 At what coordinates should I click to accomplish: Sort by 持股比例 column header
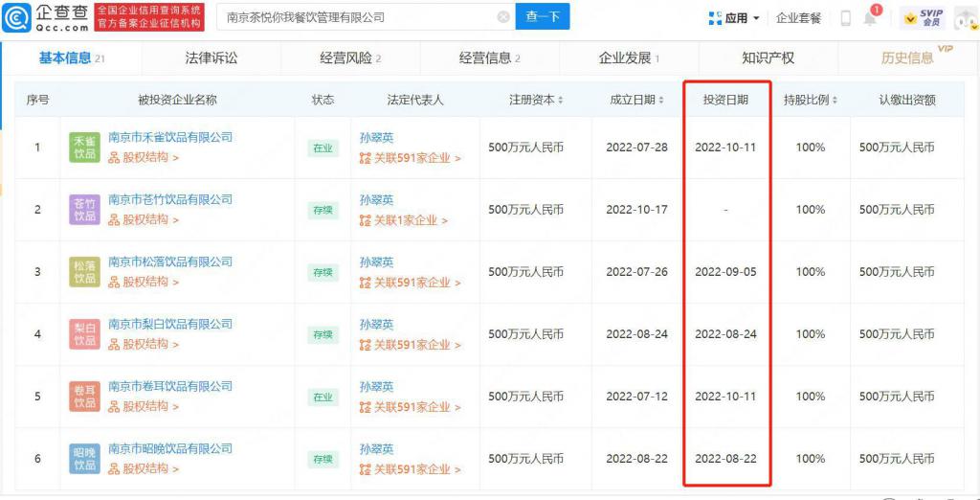[811, 100]
